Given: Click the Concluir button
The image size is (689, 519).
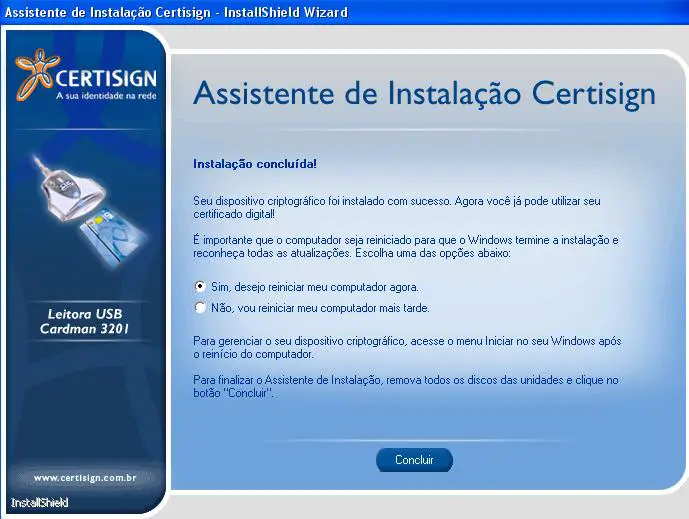Looking at the screenshot, I should (x=414, y=460).
